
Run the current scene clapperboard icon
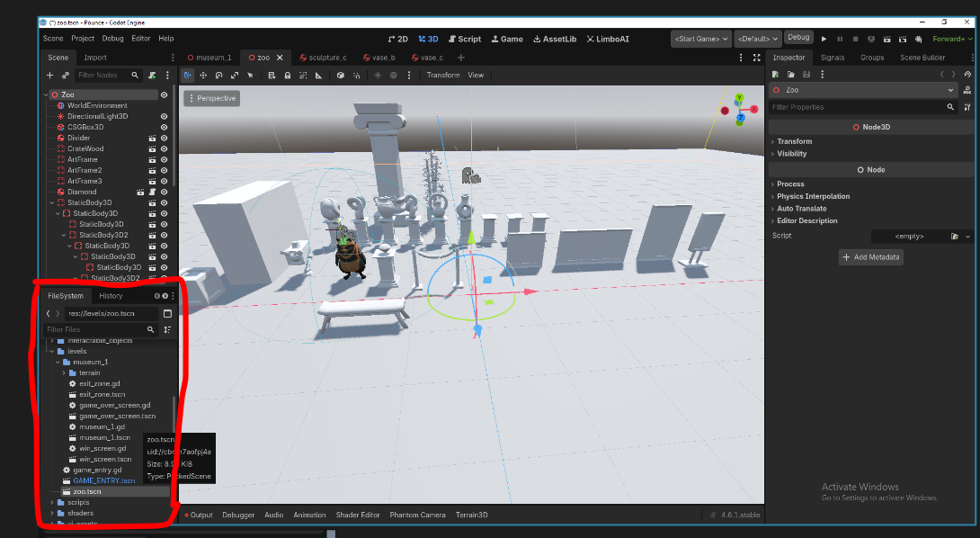pyautogui.click(x=886, y=39)
